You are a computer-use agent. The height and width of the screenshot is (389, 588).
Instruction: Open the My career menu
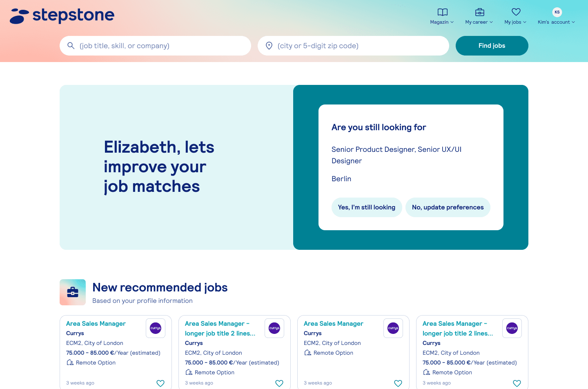click(479, 22)
